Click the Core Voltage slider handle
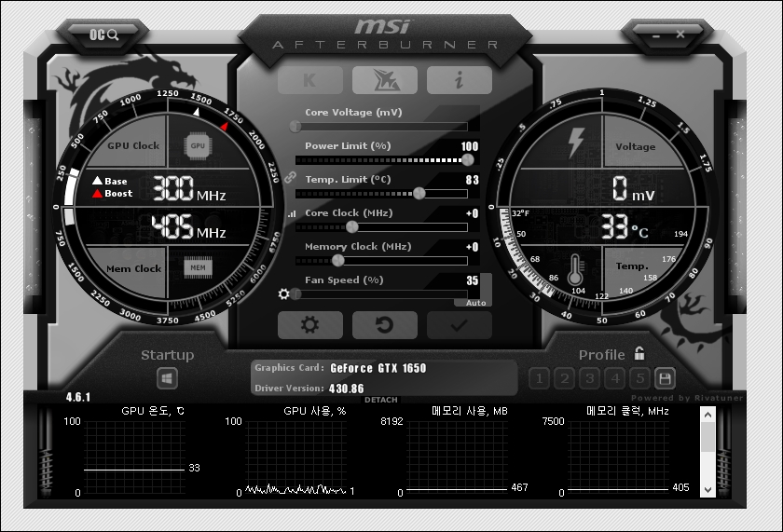Image resolution: width=783 pixels, height=532 pixels. 295,127
